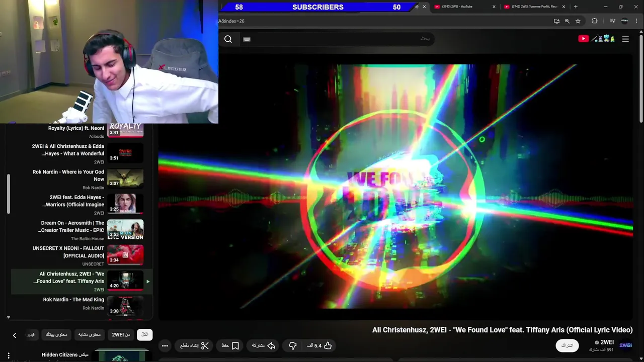Open the media control music-note icon

[612, 21]
